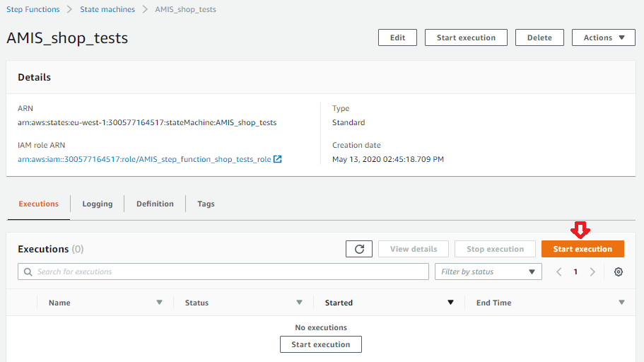Open the Tags tab

[x=206, y=204]
